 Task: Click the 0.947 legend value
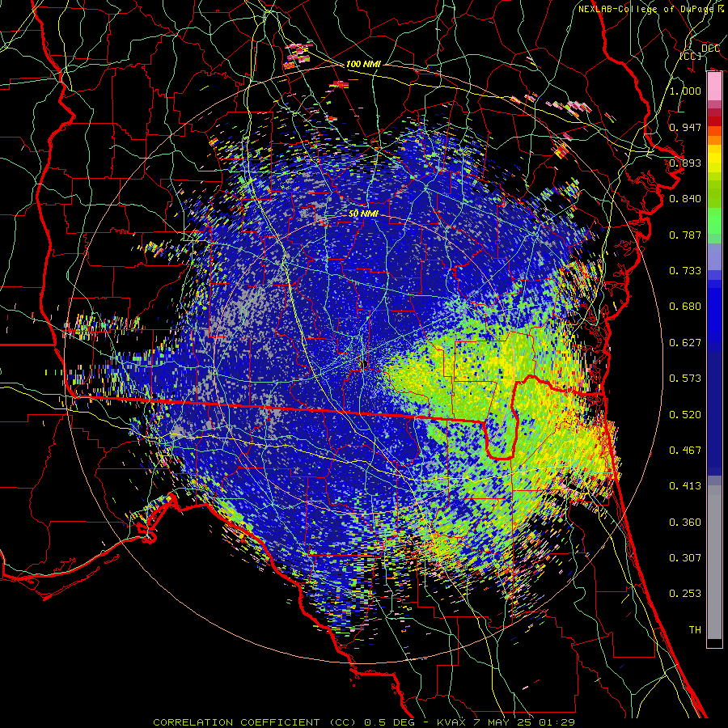(x=685, y=127)
